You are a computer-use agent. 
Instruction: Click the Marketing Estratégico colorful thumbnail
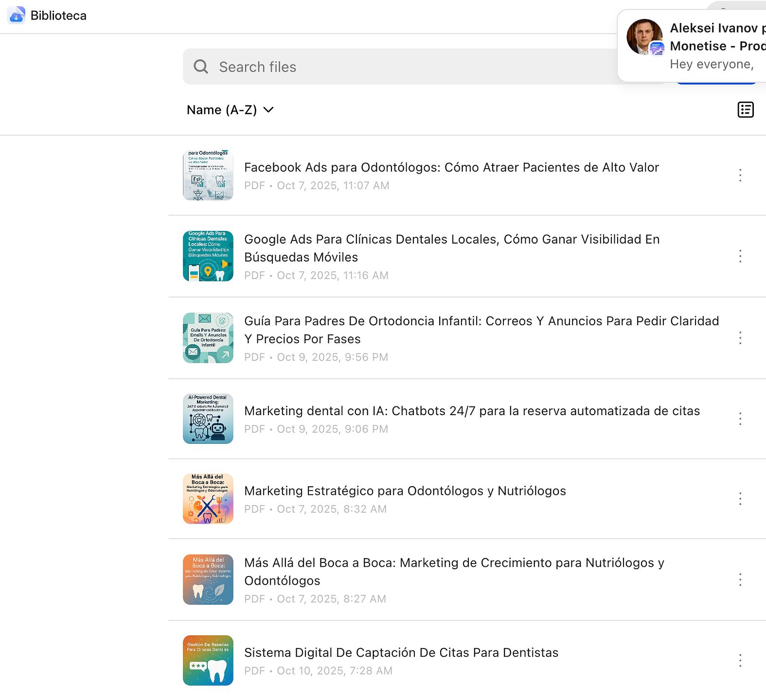pyautogui.click(x=208, y=499)
